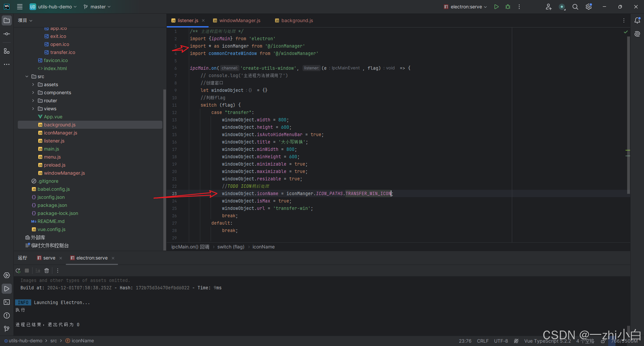644x346 pixels.
Task: Close the serve run tab
Action: click(x=61, y=258)
